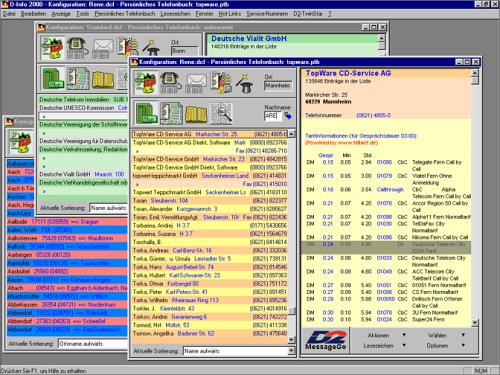Screen dimensions: 500x375
Task: Click the www.teltarif.de link
Action: pyautogui.click(x=357, y=143)
